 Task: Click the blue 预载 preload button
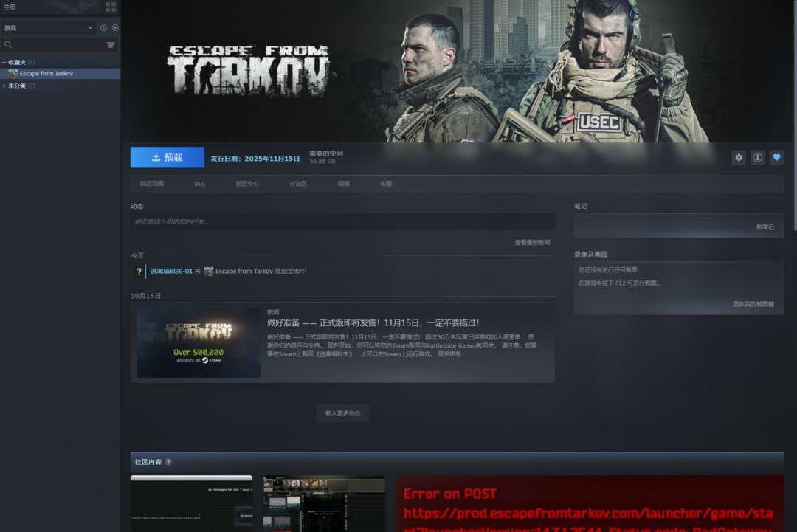[x=168, y=157]
